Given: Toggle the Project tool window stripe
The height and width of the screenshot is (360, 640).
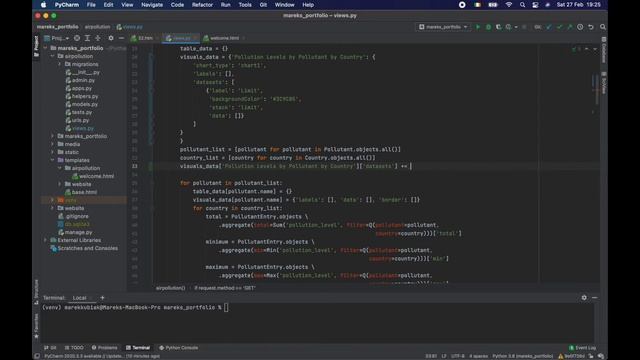Looking at the screenshot, I should coord(36,46).
